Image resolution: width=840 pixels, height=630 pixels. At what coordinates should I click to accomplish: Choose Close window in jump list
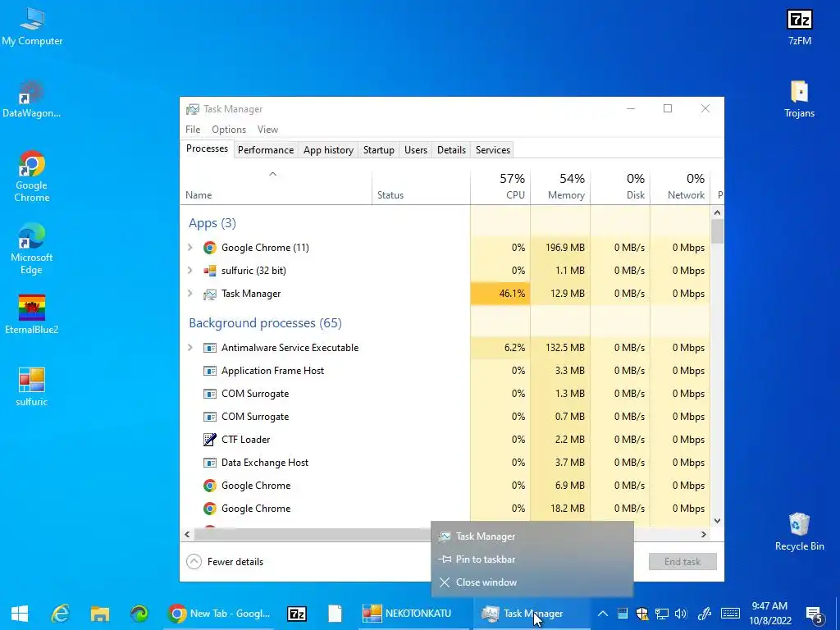point(532,582)
